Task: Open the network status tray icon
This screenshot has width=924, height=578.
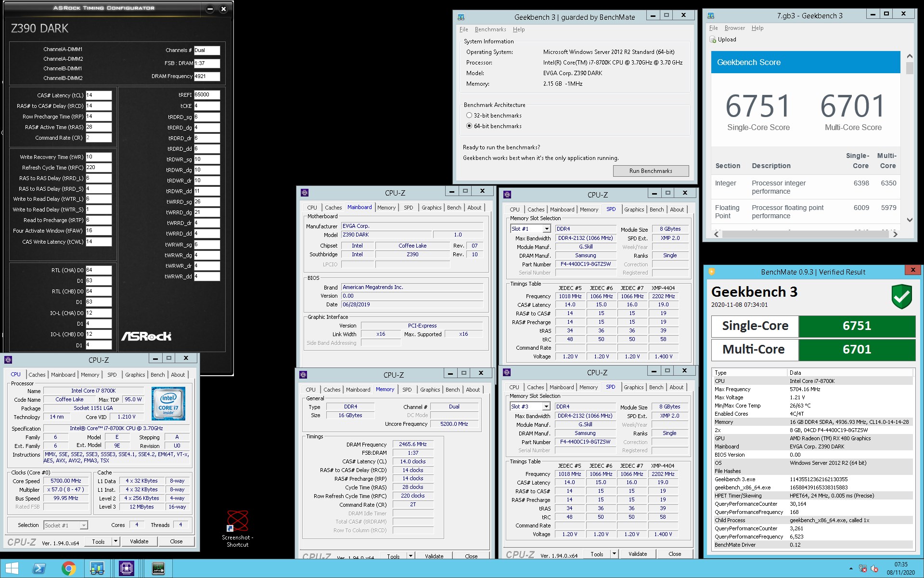Action: pos(863,569)
